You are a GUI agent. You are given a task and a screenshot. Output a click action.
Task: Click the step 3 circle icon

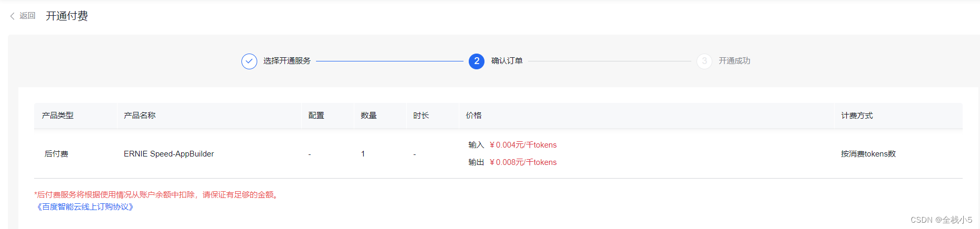pyautogui.click(x=704, y=61)
